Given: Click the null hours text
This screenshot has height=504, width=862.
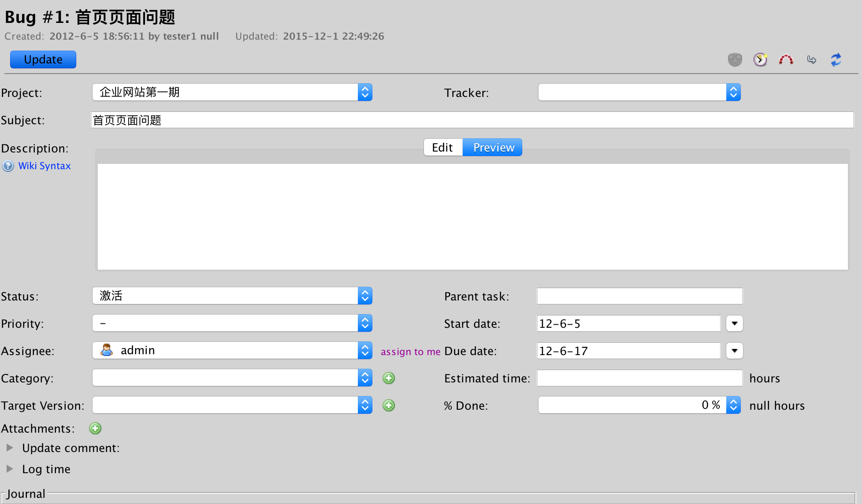Looking at the screenshot, I should [x=777, y=406].
